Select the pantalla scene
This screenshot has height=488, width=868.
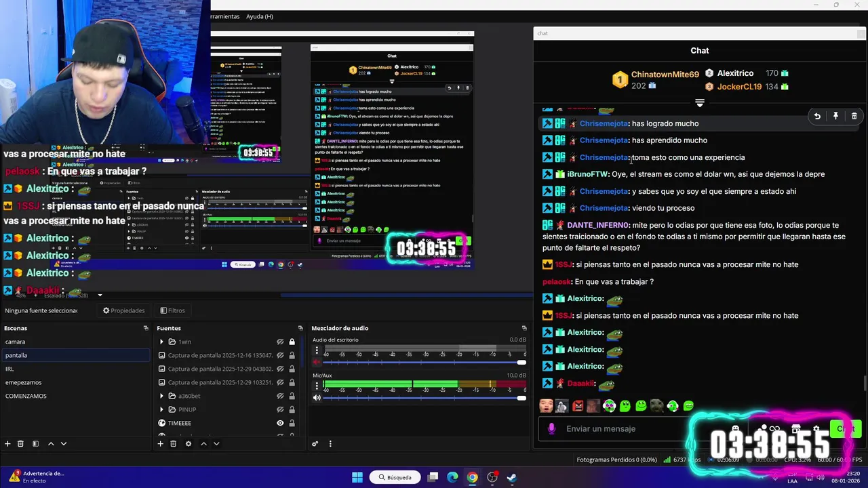coord(75,355)
